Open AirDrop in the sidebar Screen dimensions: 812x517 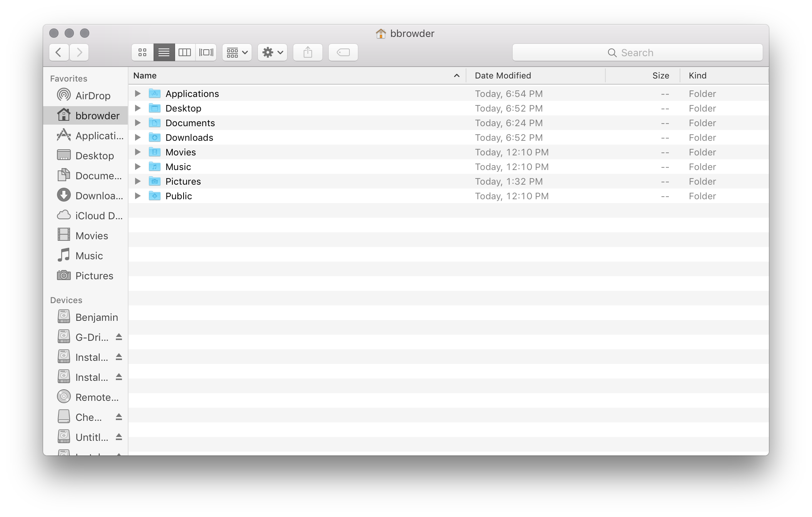tap(92, 96)
